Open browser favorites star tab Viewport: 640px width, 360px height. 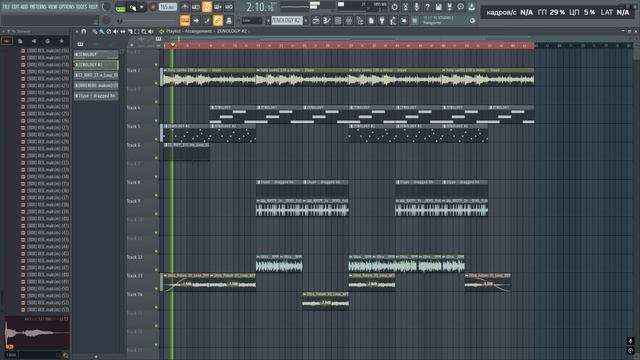pyautogui.click(x=61, y=41)
